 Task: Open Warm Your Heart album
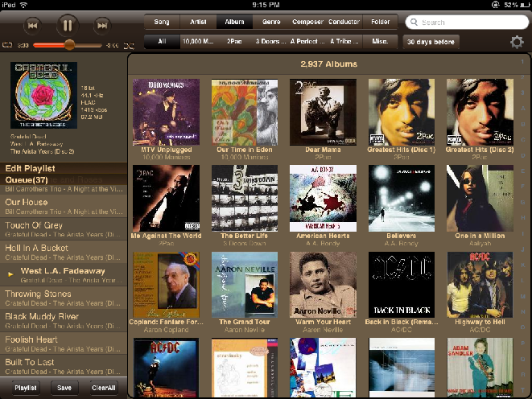tap(323, 285)
